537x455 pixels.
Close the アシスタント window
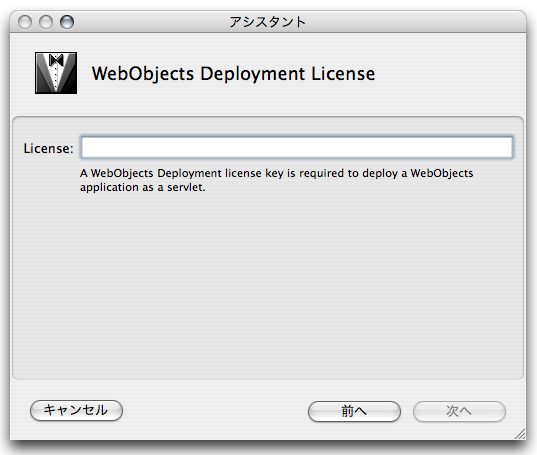point(25,22)
